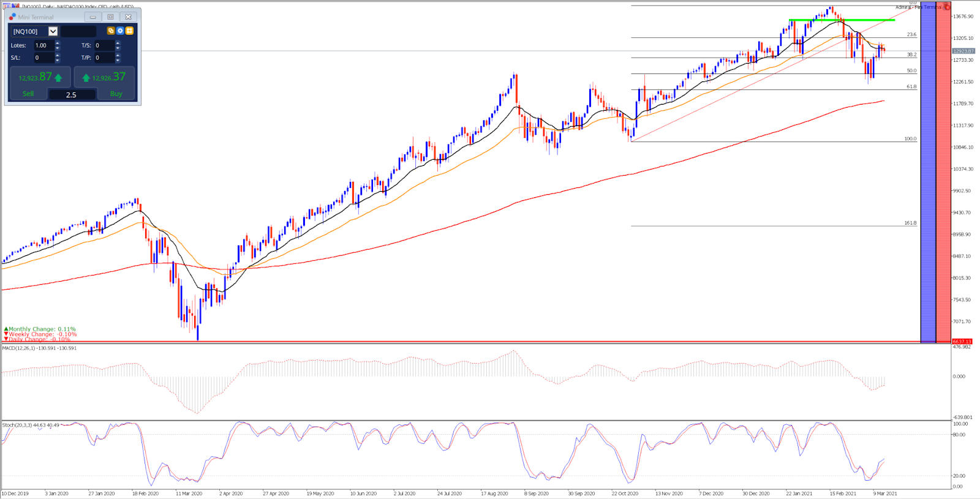
Task: Click the Mini Terminal logo icon
Action: click(12, 17)
